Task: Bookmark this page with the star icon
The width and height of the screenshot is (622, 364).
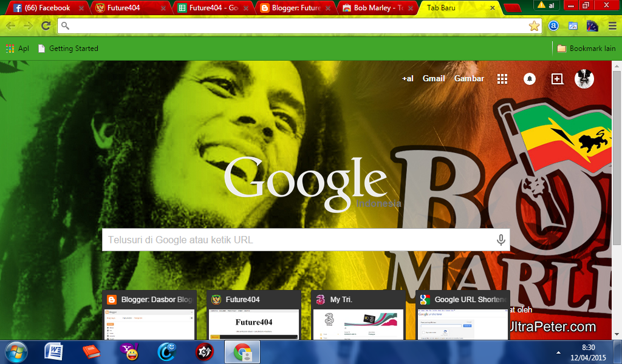Action: coord(534,26)
